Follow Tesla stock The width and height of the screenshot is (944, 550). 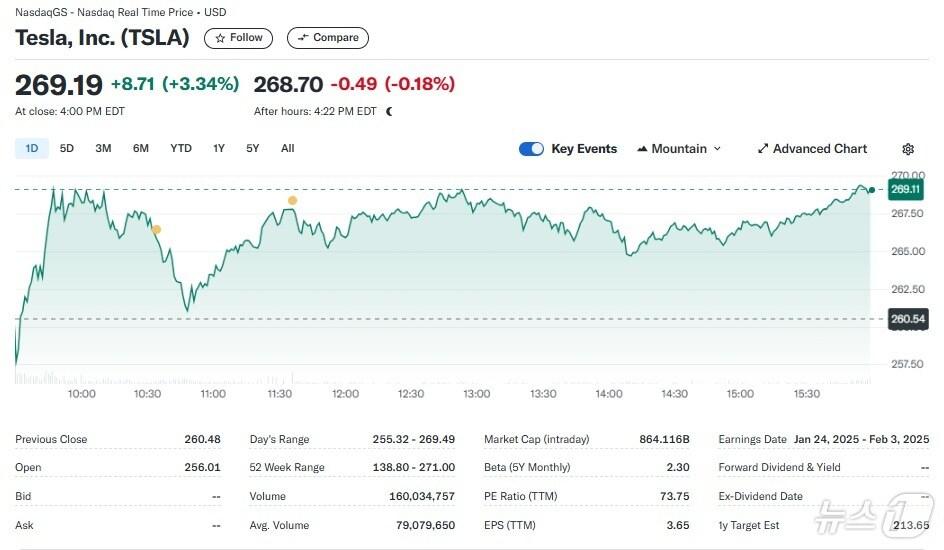click(x=238, y=38)
